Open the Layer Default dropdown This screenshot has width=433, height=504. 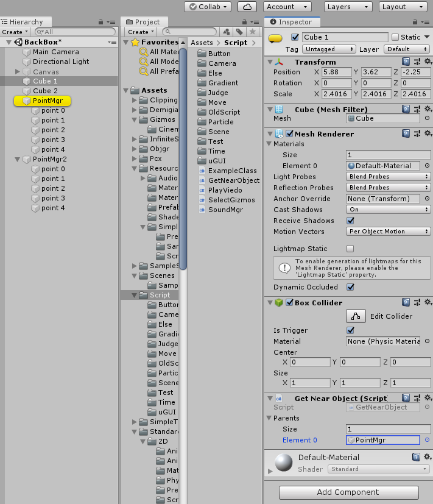(x=407, y=49)
